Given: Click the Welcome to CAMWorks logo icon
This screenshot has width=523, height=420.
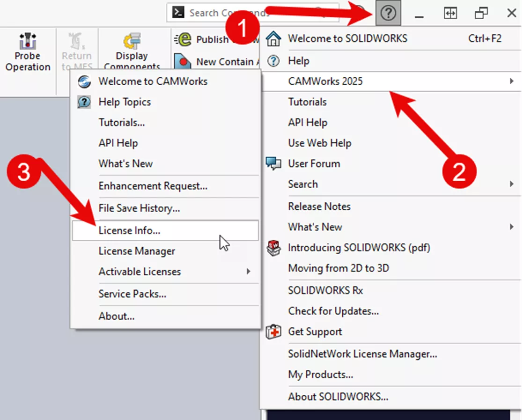Looking at the screenshot, I should (84, 81).
